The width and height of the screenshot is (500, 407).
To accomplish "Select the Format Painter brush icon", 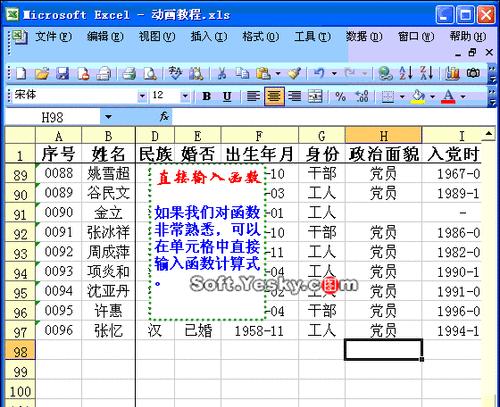I will (x=294, y=74).
